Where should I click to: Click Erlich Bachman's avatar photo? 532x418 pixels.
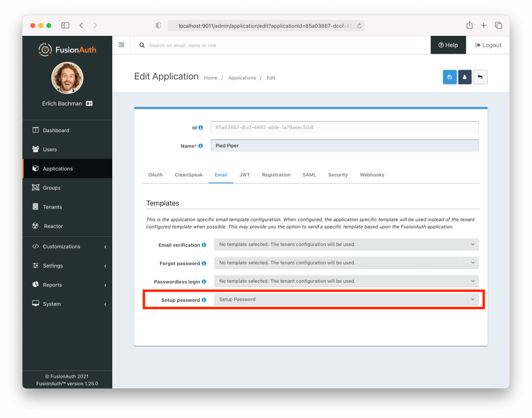67,78
